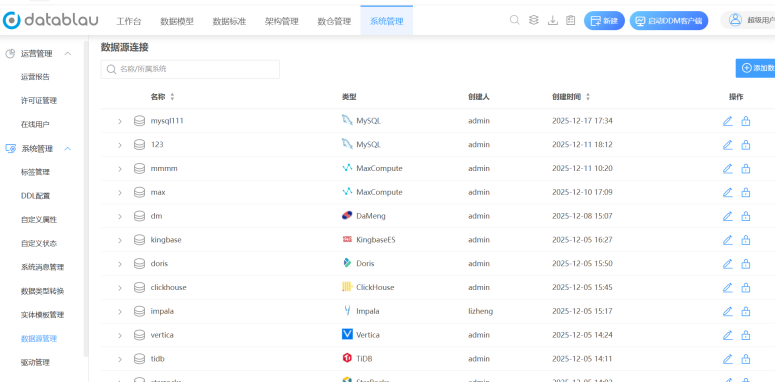This screenshot has height=382, width=775.
Task: Click lock icon for 123 row
Action: pos(746,145)
